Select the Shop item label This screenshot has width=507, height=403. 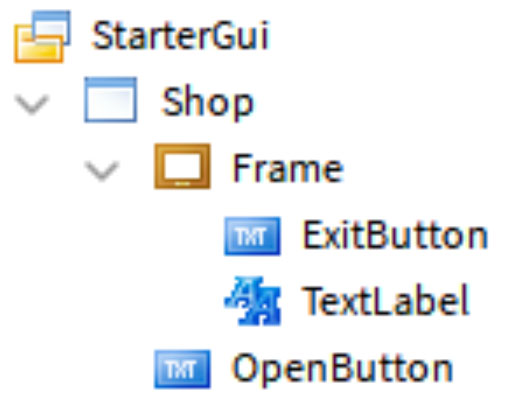pyautogui.click(x=207, y=102)
